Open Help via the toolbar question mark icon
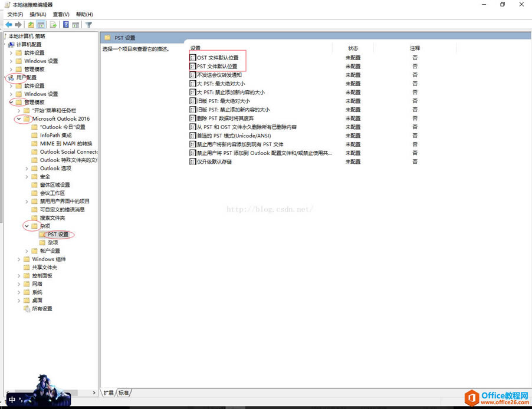The height and width of the screenshot is (409, 532). (66, 25)
